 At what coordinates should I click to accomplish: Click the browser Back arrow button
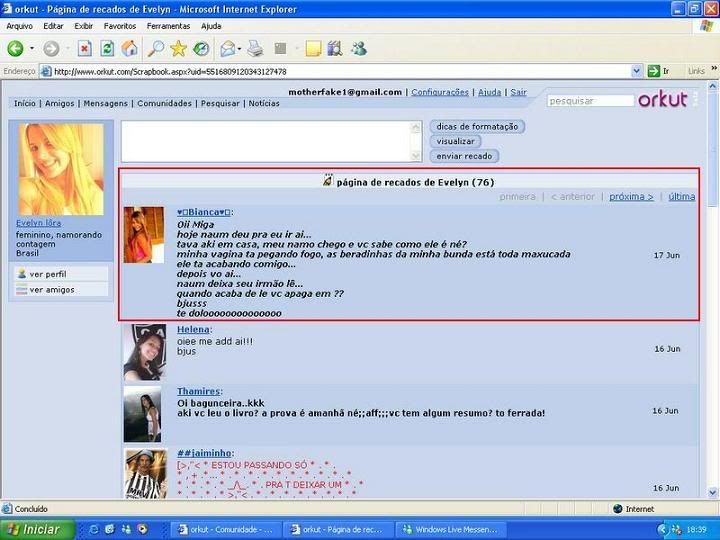15,48
